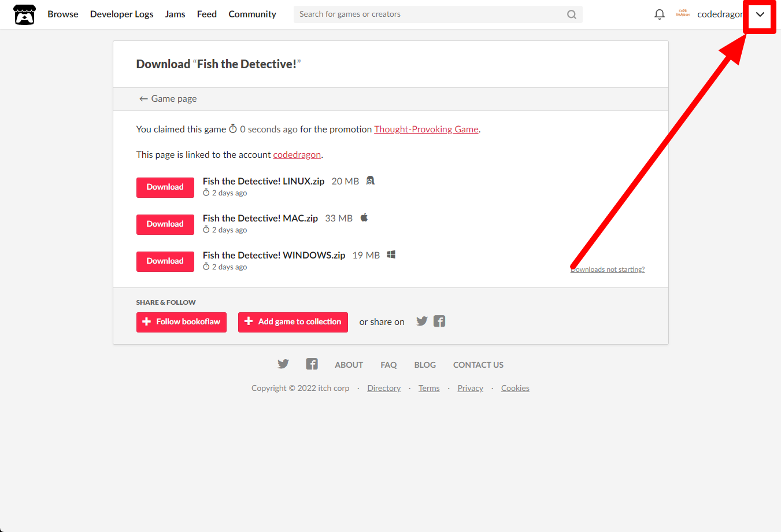Viewport: 781px width, 532px height.
Task: Open the Community section
Action: coord(253,14)
